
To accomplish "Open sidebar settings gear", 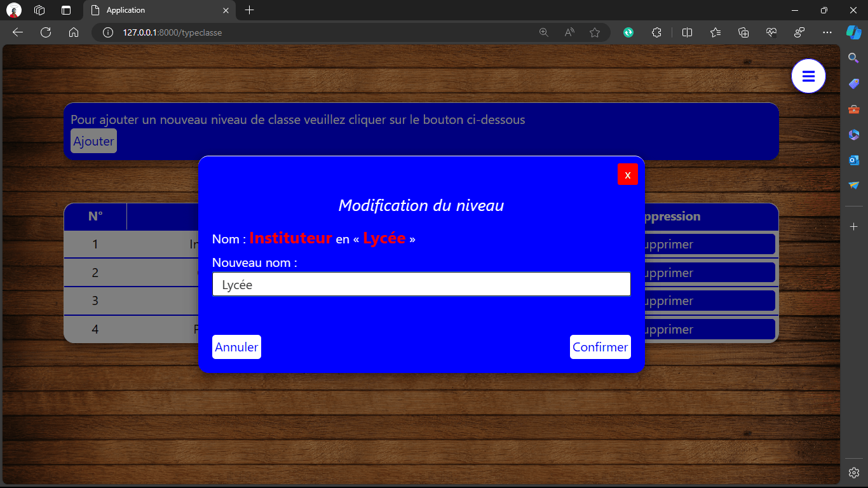I will (x=854, y=473).
